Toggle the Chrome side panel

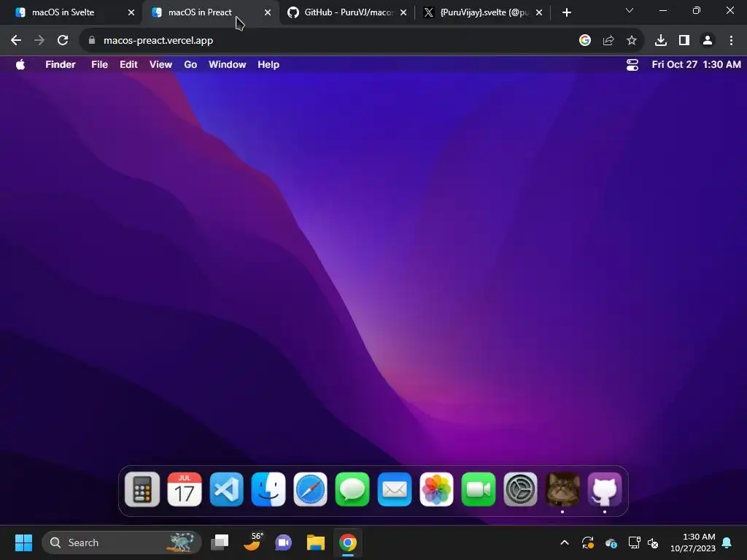(x=684, y=41)
